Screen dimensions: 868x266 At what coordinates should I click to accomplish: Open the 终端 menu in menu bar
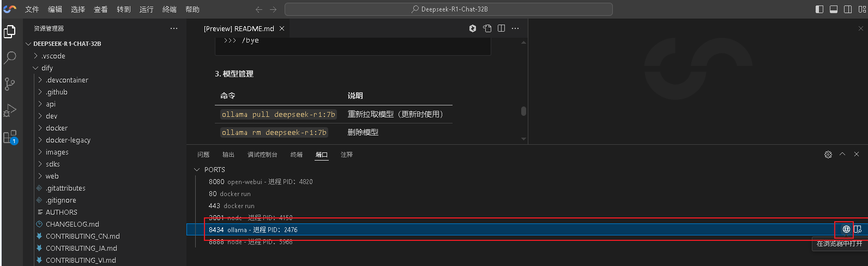pyautogui.click(x=169, y=9)
